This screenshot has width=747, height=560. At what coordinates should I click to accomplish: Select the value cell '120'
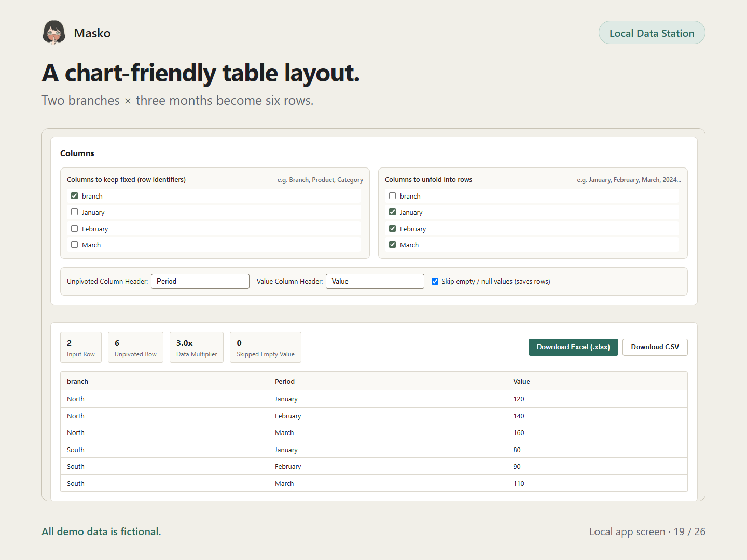[519, 399]
